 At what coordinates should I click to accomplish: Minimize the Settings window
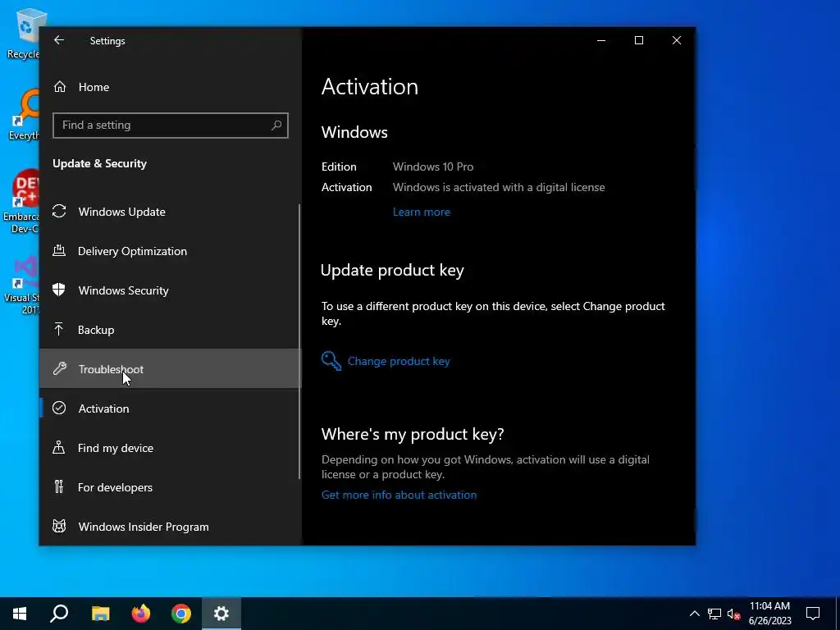coord(601,40)
